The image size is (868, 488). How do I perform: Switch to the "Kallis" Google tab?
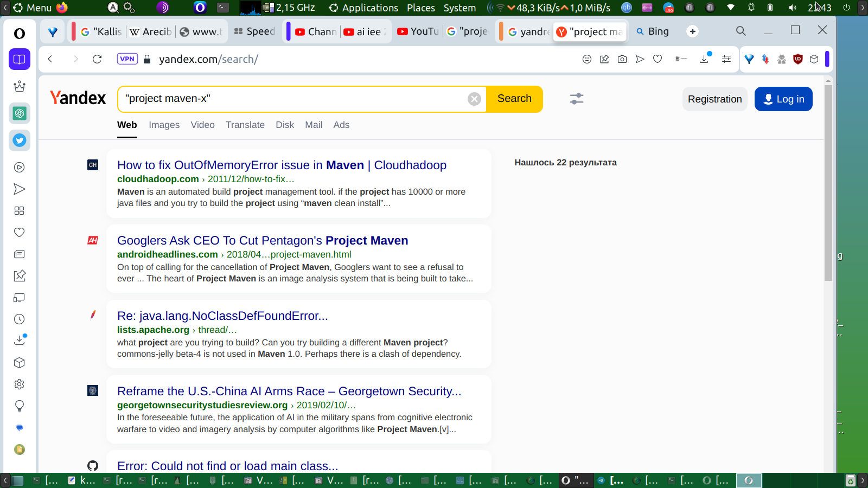pos(101,31)
